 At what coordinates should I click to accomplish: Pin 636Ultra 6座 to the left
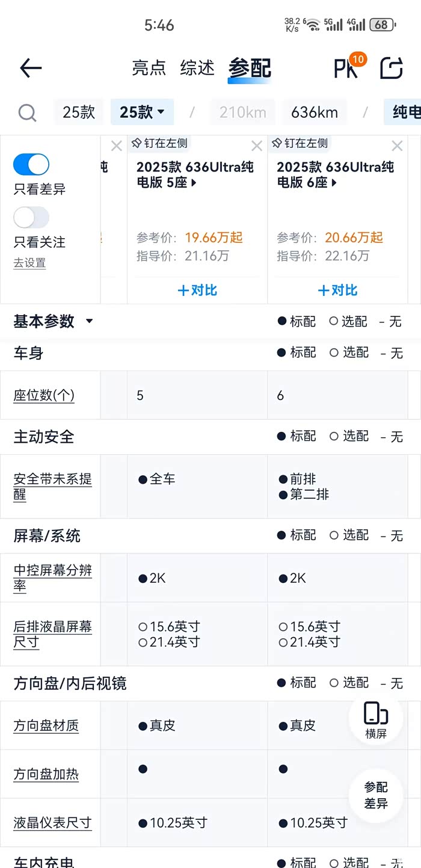click(300, 143)
